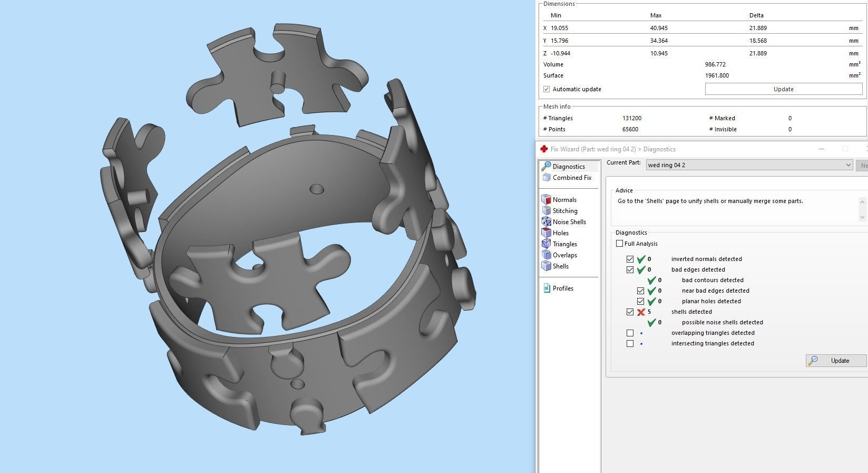Uncheck the inverted normals detected checkbox

[x=630, y=259]
